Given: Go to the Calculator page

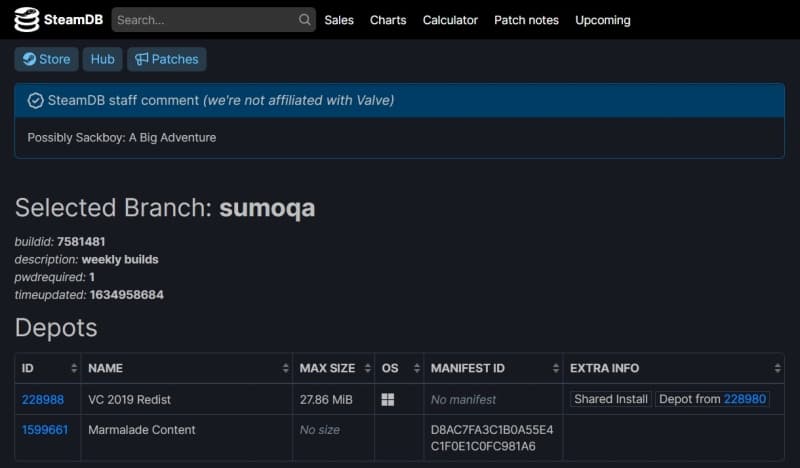Looking at the screenshot, I should tap(450, 20).
